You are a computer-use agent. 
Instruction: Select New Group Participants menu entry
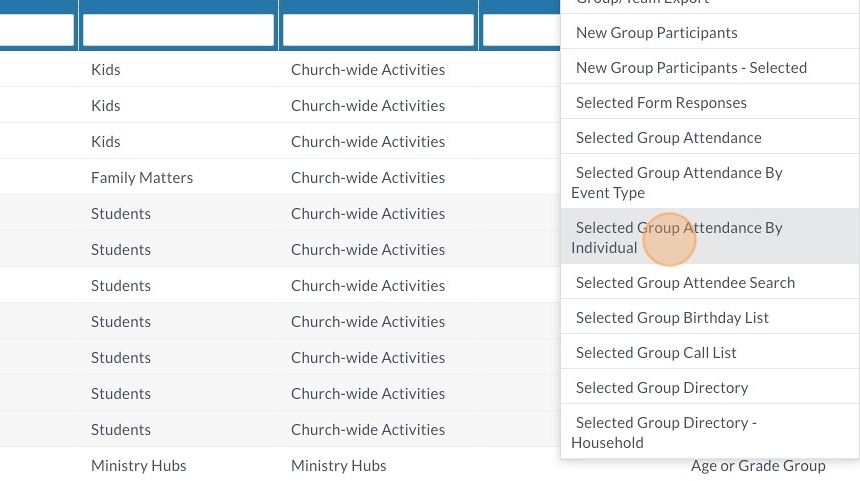coord(657,33)
